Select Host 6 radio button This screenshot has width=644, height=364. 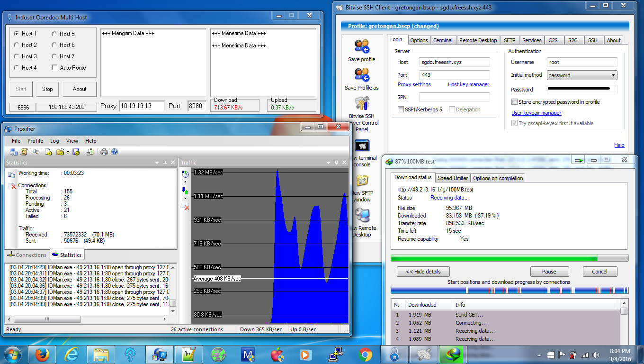coord(54,45)
